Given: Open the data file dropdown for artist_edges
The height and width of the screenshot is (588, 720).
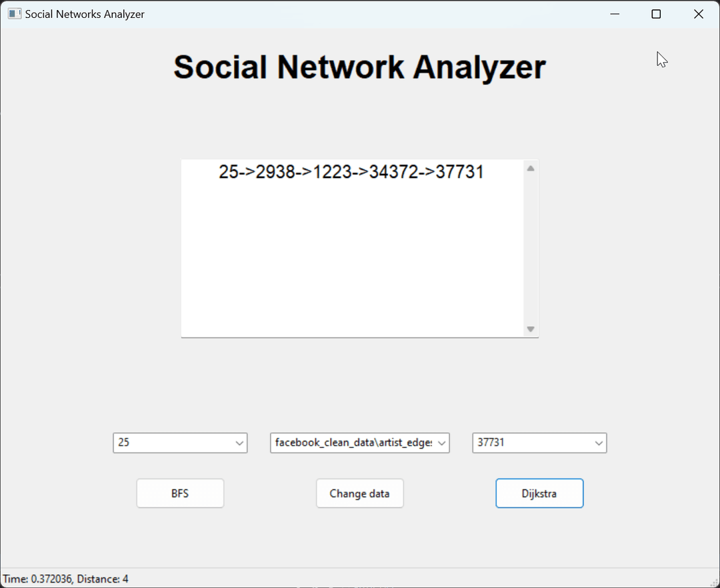Looking at the screenshot, I should pyautogui.click(x=360, y=443).
